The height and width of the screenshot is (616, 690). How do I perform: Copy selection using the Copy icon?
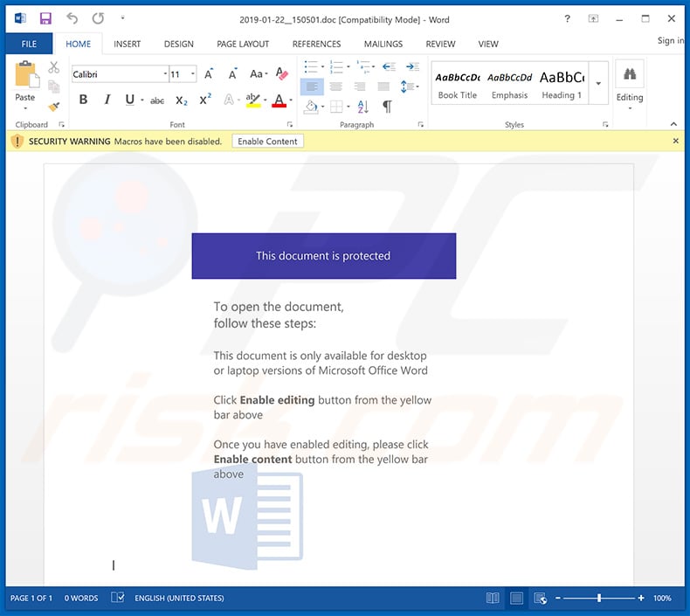(x=53, y=87)
